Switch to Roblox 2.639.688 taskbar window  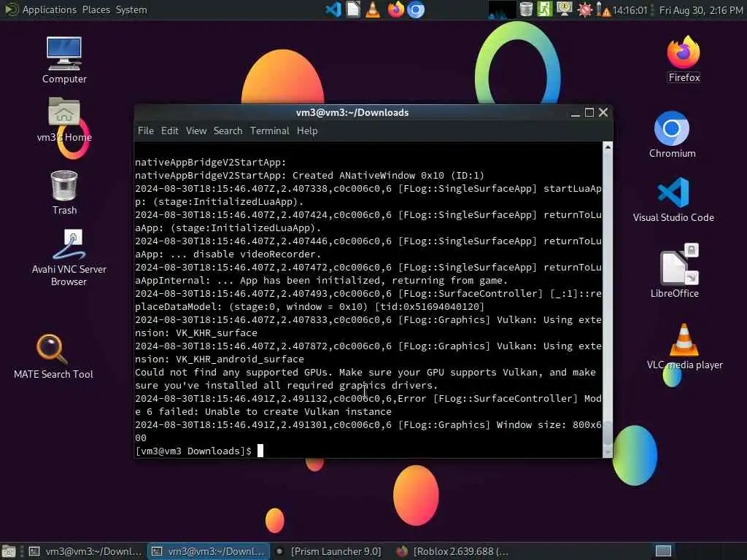[452, 551]
